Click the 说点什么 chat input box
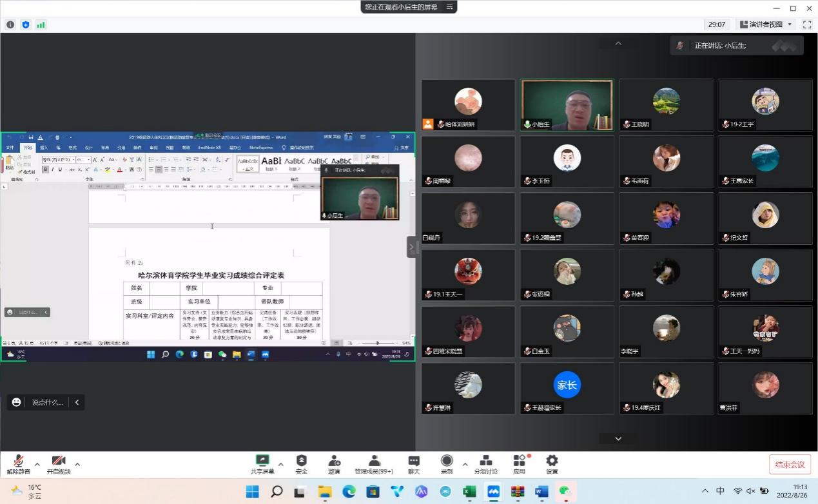The width and height of the screenshot is (818, 504). click(48, 402)
